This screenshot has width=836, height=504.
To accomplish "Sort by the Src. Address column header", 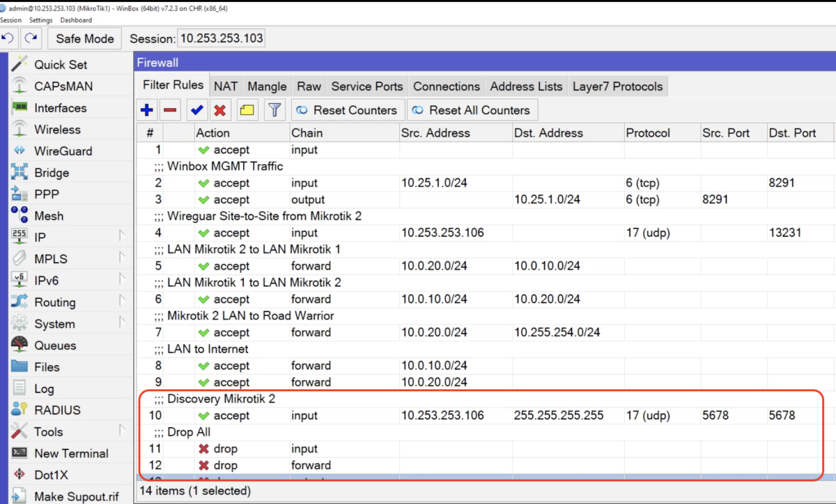I will coord(455,133).
